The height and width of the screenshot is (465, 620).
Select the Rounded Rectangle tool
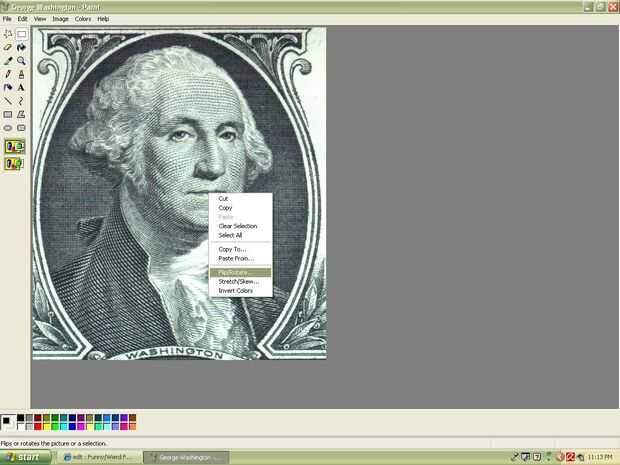pyautogui.click(x=21, y=128)
